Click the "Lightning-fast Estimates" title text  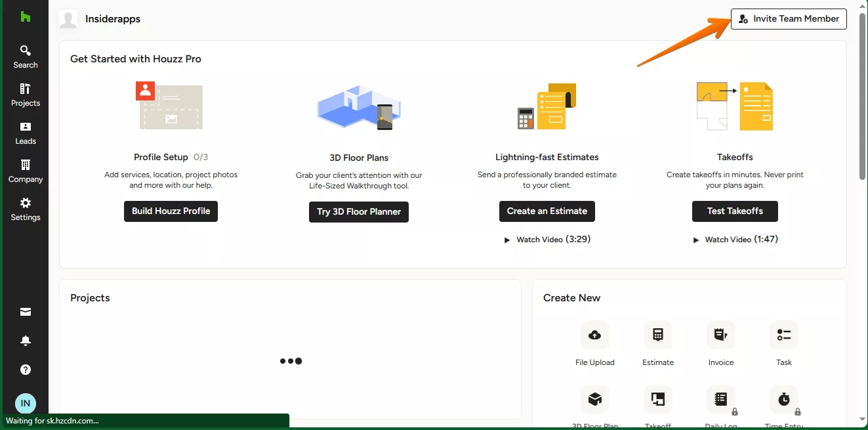547,157
